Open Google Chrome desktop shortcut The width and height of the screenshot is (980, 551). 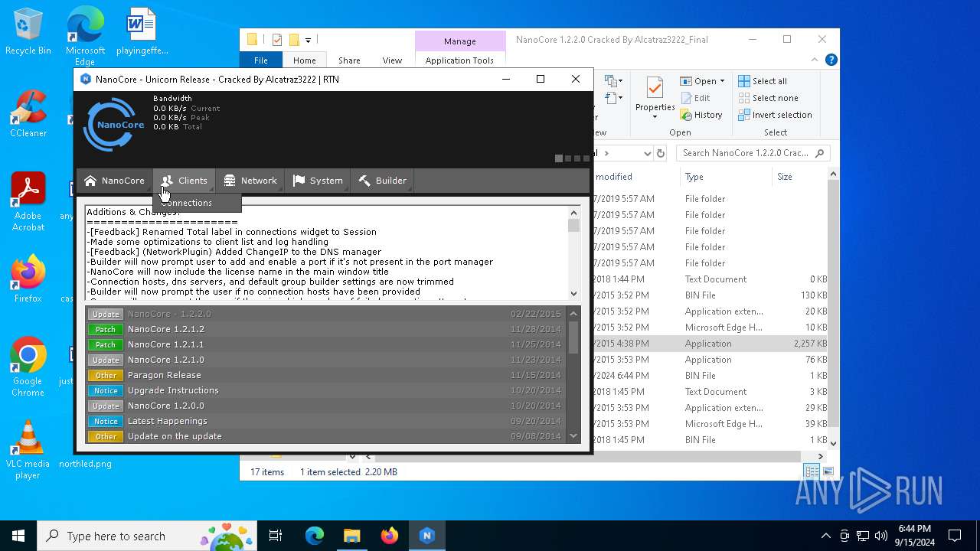(x=28, y=367)
